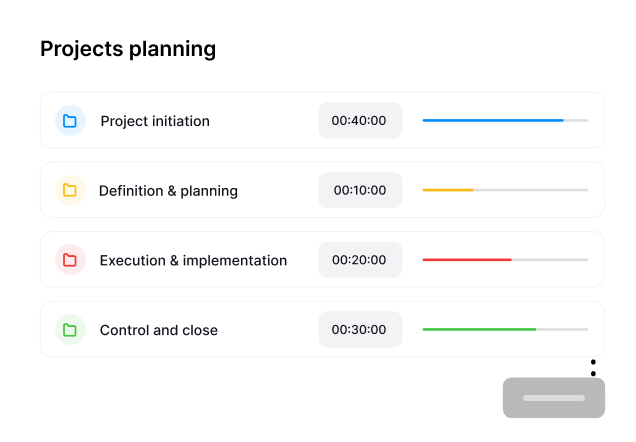Click the orange Definition & planning progress bar
636x442 pixels.
click(505, 190)
